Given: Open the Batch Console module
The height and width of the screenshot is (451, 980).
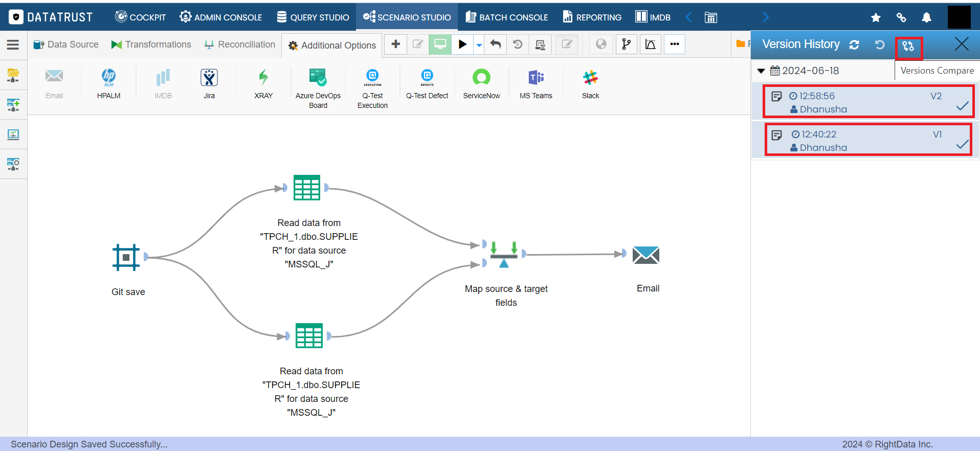Looking at the screenshot, I should click(506, 17).
